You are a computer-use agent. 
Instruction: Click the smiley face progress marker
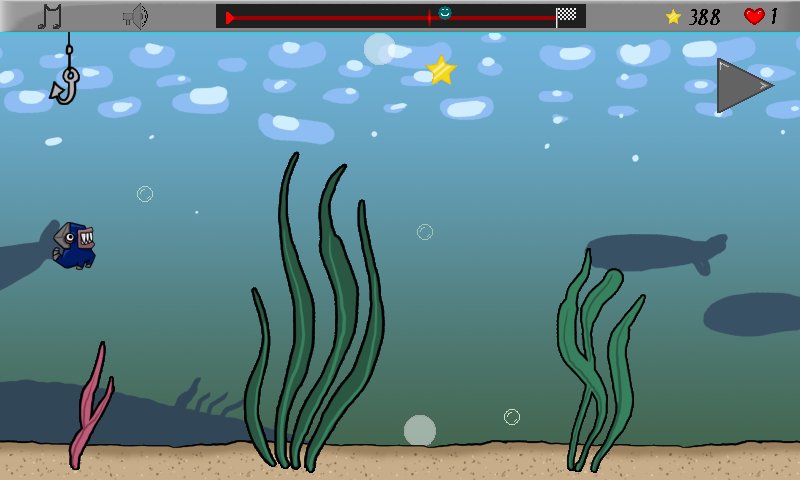(x=445, y=12)
